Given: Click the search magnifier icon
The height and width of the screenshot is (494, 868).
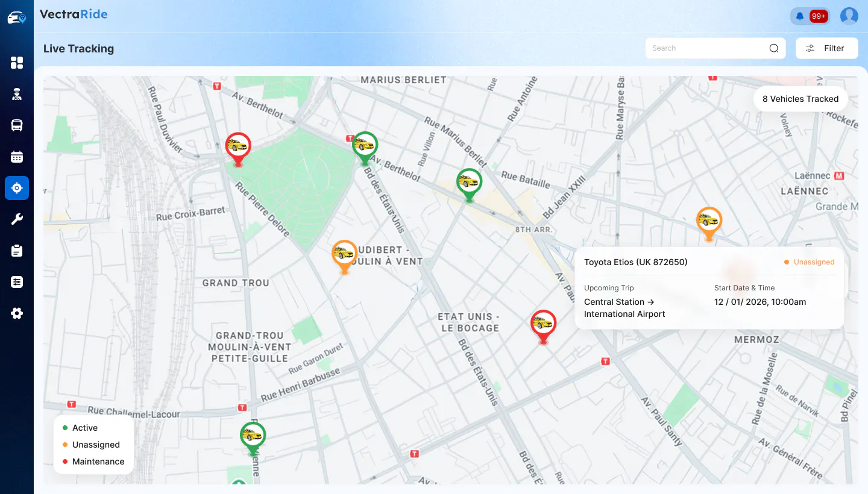Looking at the screenshot, I should click(774, 48).
